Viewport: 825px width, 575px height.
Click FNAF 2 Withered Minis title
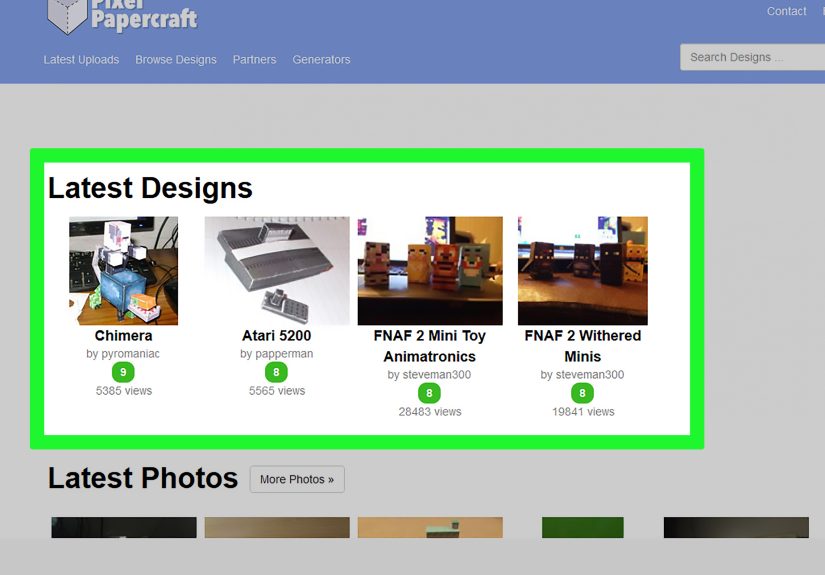point(582,346)
